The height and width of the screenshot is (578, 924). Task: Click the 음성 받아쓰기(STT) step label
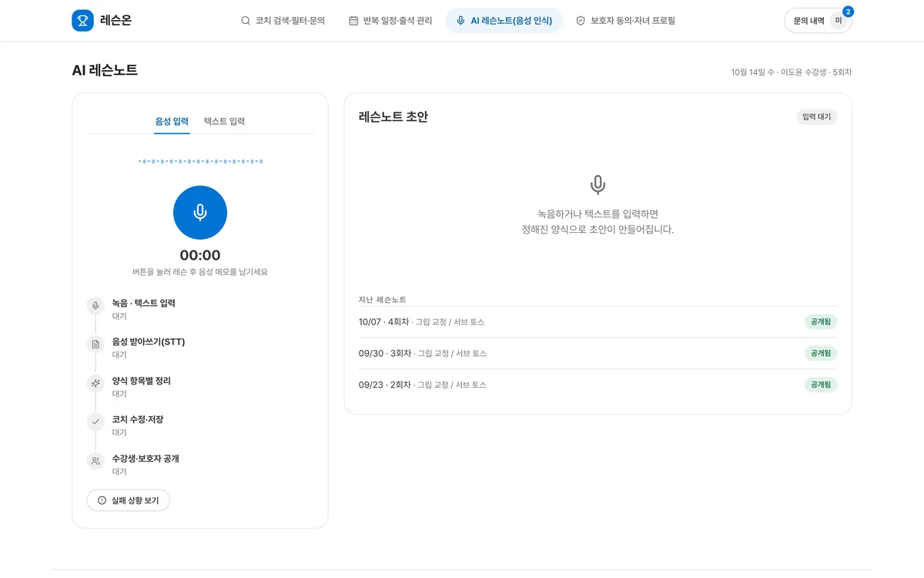point(149,342)
